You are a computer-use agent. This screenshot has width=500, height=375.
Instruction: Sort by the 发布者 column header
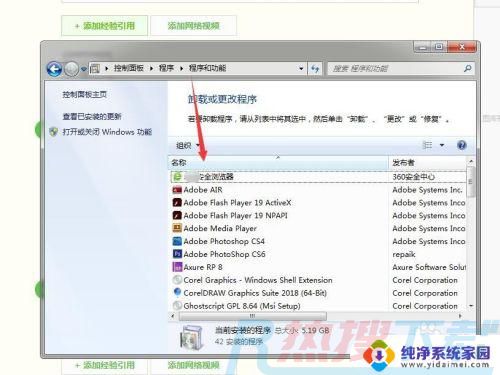point(428,163)
